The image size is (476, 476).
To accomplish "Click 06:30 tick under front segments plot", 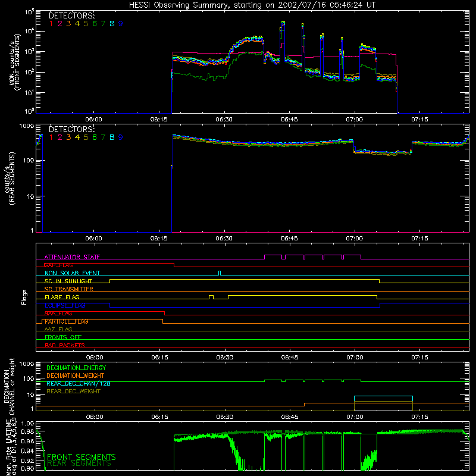I will (224, 120).
